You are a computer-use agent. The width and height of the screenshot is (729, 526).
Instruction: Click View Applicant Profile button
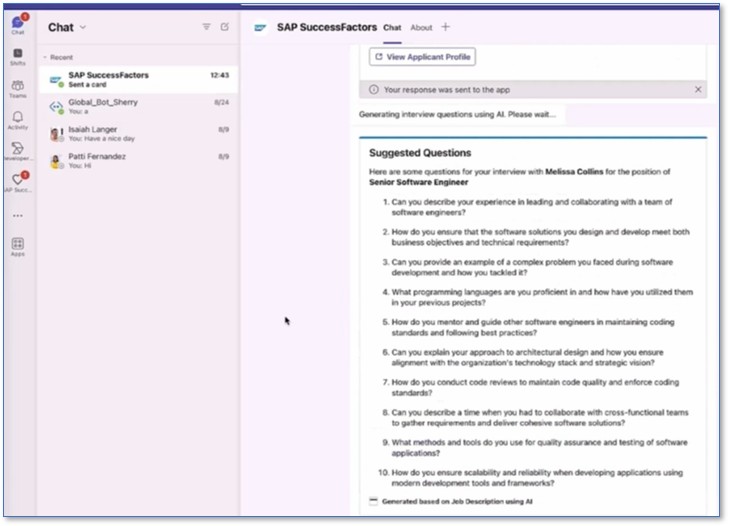(x=422, y=57)
